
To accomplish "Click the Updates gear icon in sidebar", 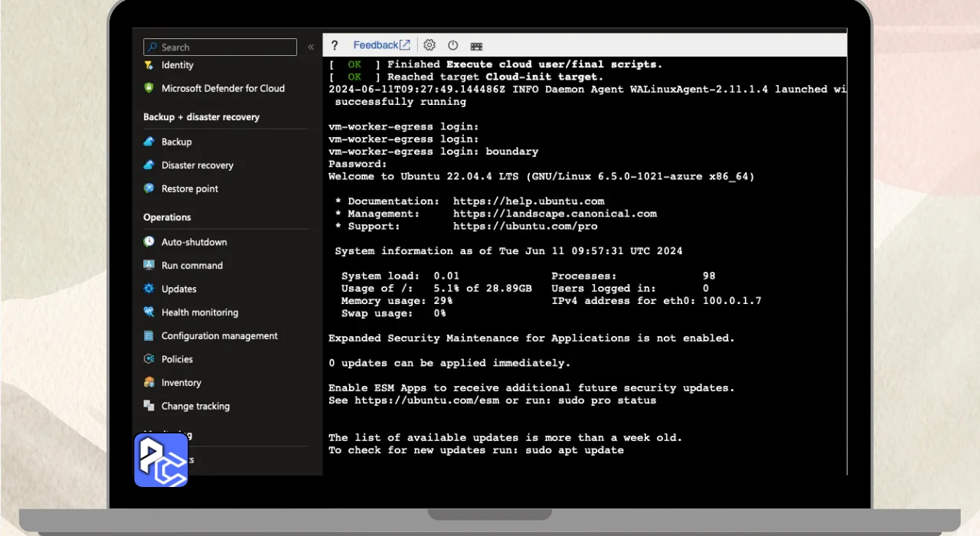I will coord(149,289).
